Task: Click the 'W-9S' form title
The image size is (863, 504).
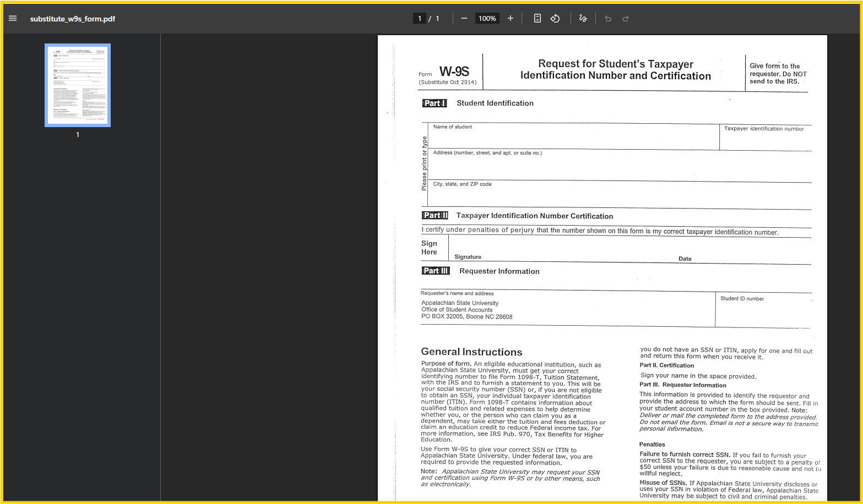Action: coord(454,72)
